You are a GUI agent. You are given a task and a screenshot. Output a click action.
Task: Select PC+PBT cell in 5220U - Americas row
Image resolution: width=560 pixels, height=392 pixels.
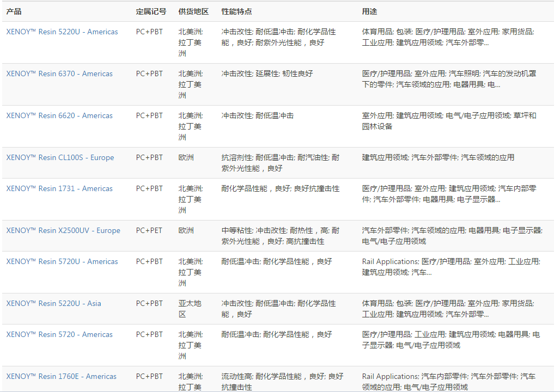149,32
